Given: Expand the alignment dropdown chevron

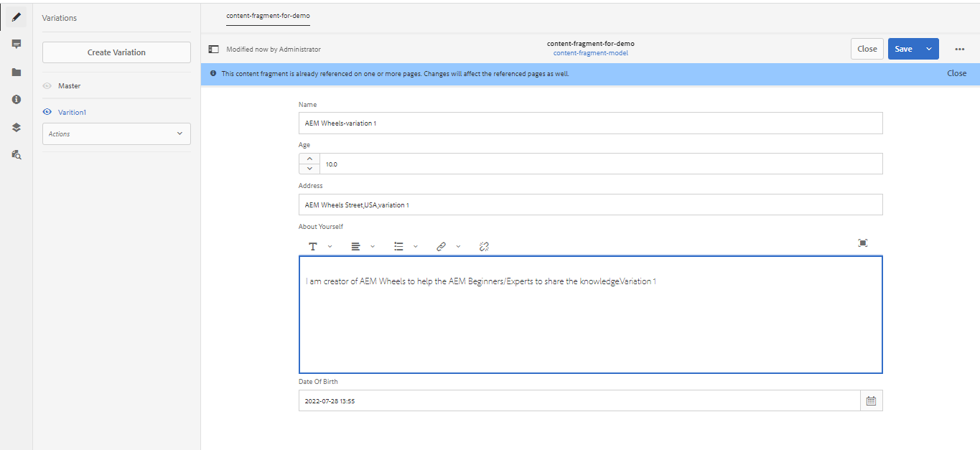Looking at the screenshot, I should [373, 246].
